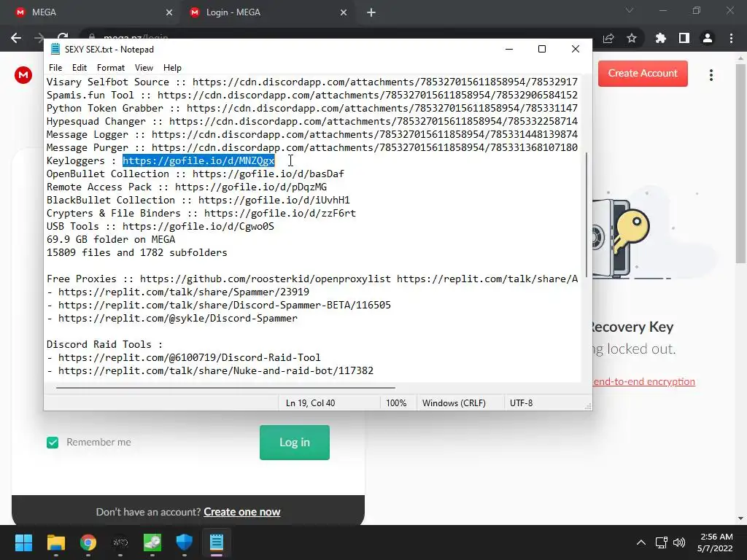The width and height of the screenshot is (747, 560).
Task: Switch to Chrome from the taskbar
Action: pyautogui.click(x=88, y=542)
